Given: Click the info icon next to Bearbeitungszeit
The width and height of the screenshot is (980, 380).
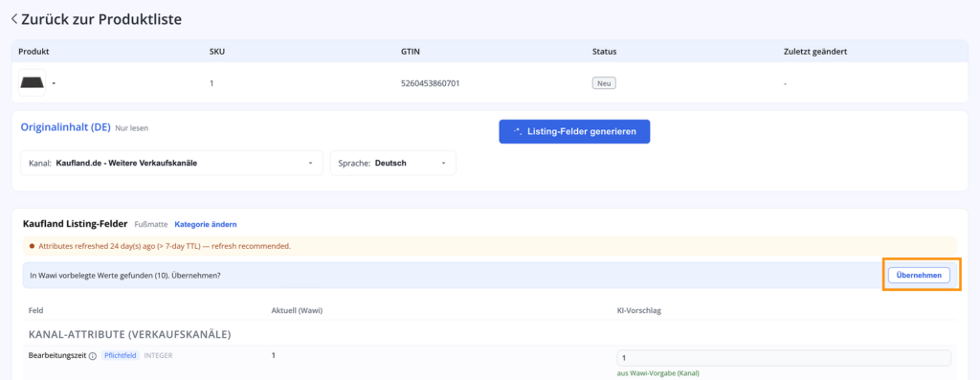Looking at the screenshot, I should coord(93,356).
